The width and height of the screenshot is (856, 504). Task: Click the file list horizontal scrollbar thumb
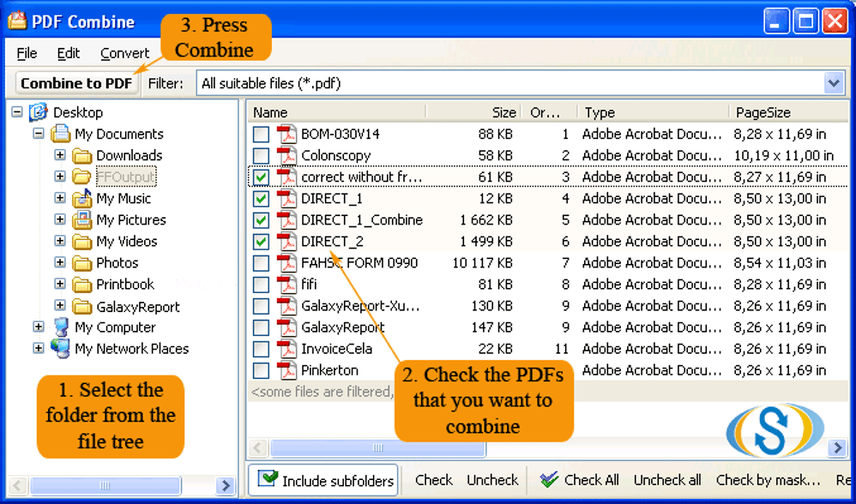coord(377,448)
